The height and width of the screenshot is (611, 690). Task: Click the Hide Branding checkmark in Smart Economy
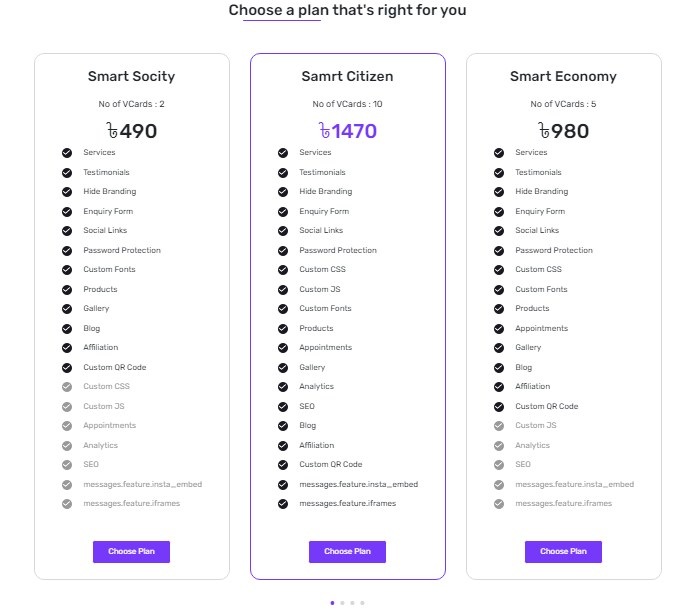pos(499,192)
